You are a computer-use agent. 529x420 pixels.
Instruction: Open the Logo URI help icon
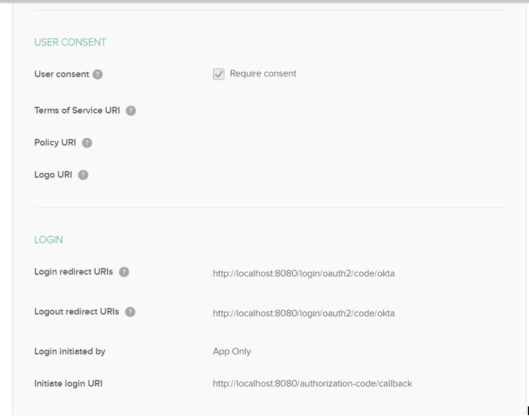tap(82, 174)
